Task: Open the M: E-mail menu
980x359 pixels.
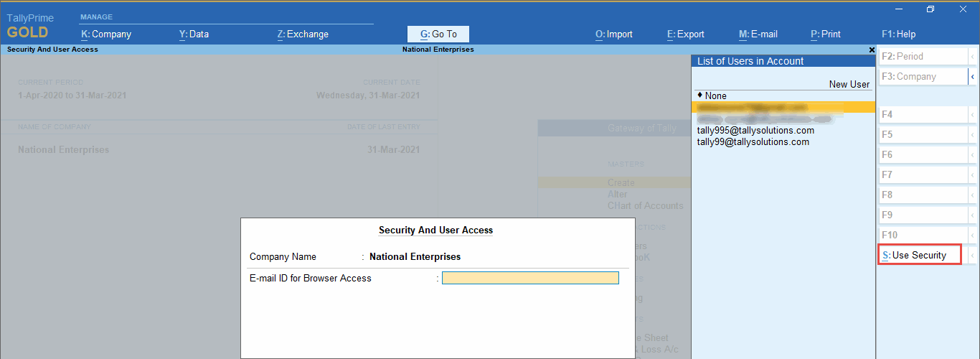Action: pyautogui.click(x=758, y=34)
